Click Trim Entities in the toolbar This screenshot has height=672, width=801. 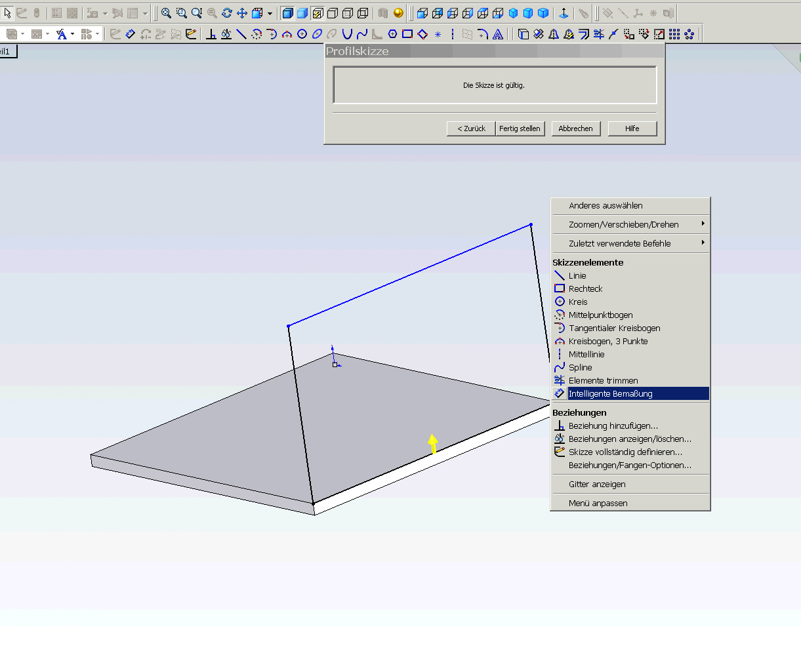coord(598,33)
